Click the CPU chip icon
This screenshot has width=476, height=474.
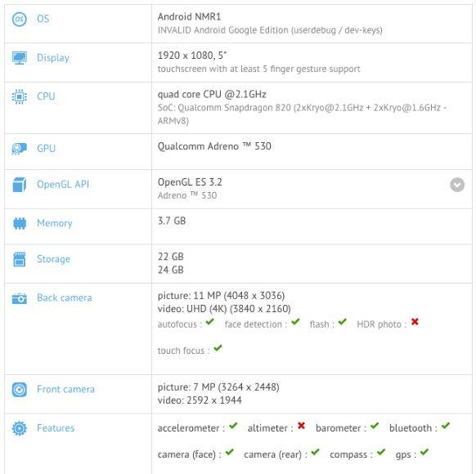click(19, 96)
